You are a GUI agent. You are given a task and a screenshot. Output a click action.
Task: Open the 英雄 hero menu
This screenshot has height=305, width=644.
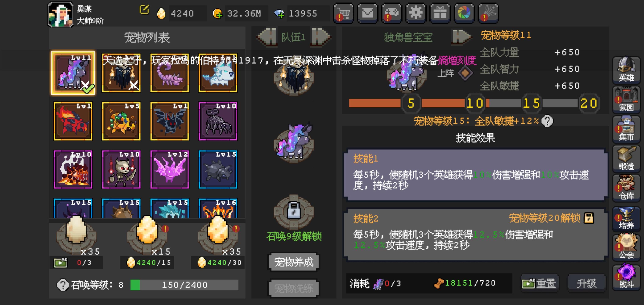point(626,70)
